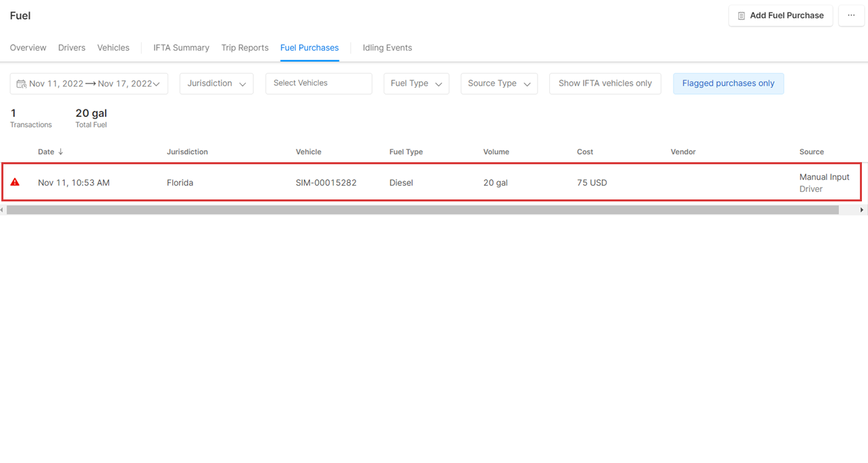The height and width of the screenshot is (463, 868).
Task: Switch to the IFTA Summary tab
Action: coord(181,48)
